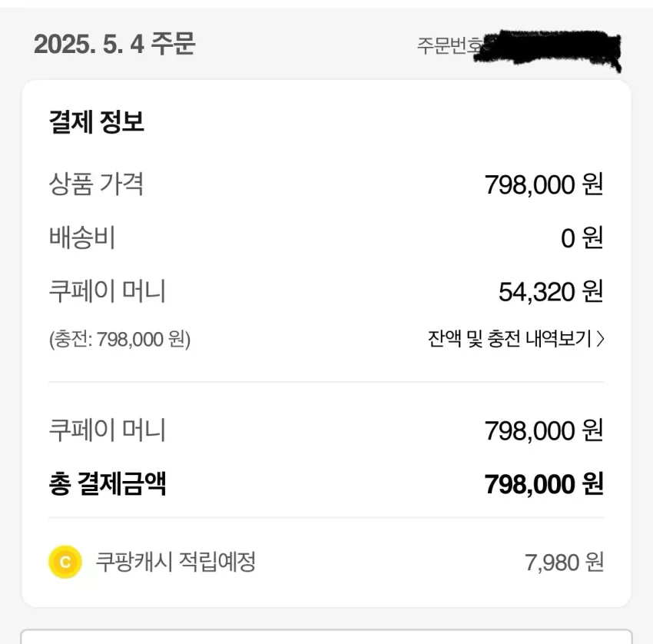The height and width of the screenshot is (644, 653).
Task: Click the upper 쿠페이 머니 label
Action: (x=108, y=290)
